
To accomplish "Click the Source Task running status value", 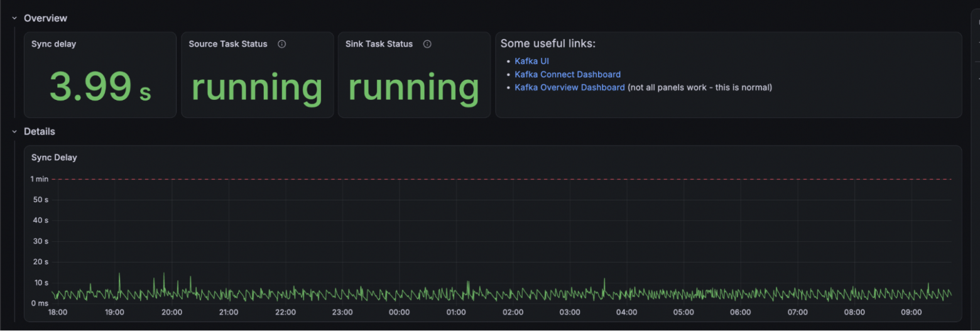I will pos(257,87).
